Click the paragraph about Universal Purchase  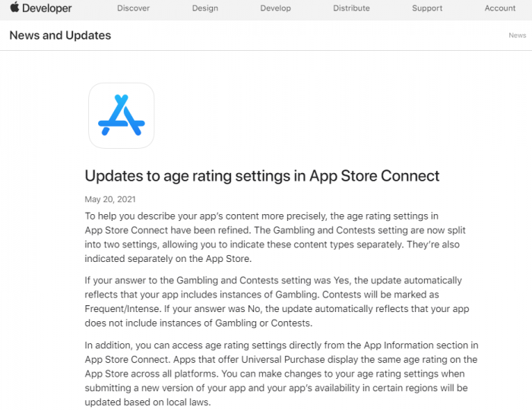tap(282, 374)
